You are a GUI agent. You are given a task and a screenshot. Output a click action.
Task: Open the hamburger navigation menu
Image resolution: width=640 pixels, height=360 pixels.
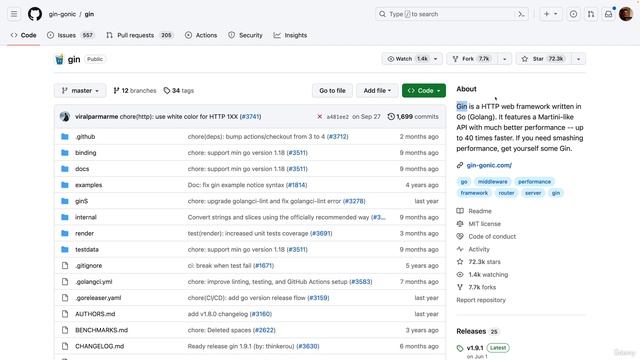pyautogui.click(x=14, y=14)
